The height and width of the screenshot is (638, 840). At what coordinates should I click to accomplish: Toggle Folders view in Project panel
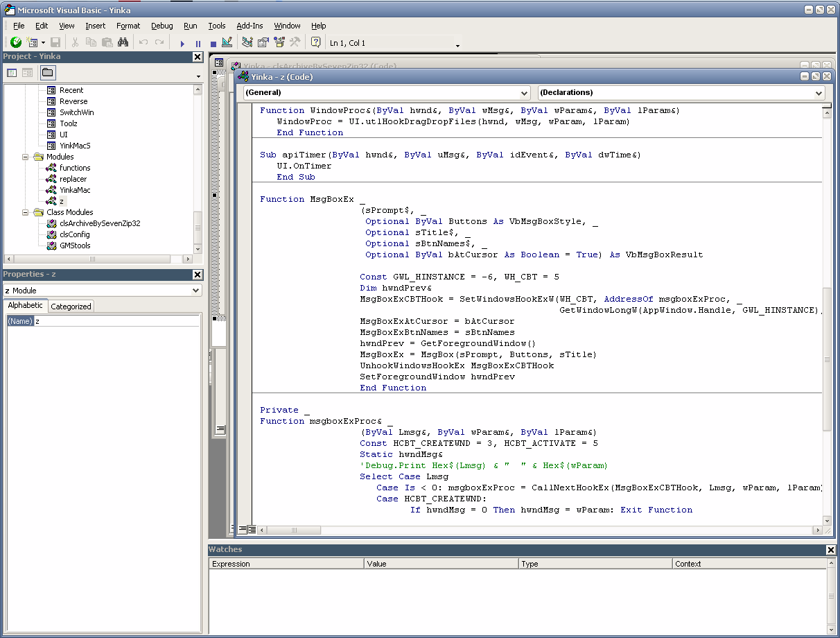coord(47,73)
